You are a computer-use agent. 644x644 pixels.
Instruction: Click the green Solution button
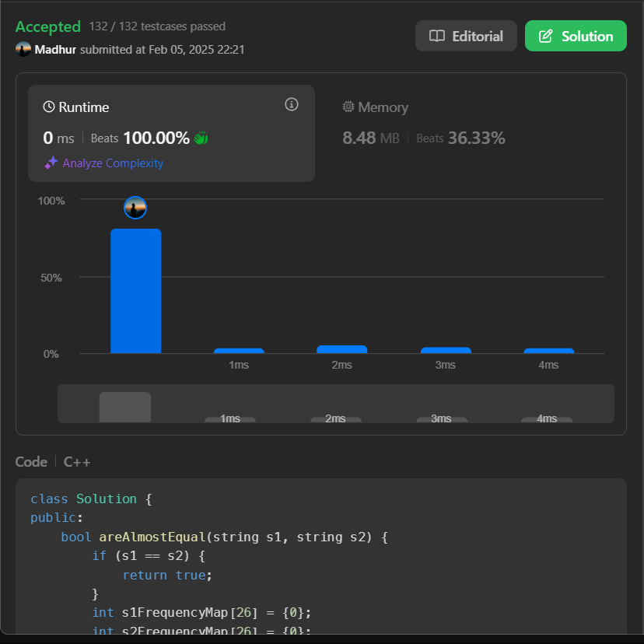576,36
